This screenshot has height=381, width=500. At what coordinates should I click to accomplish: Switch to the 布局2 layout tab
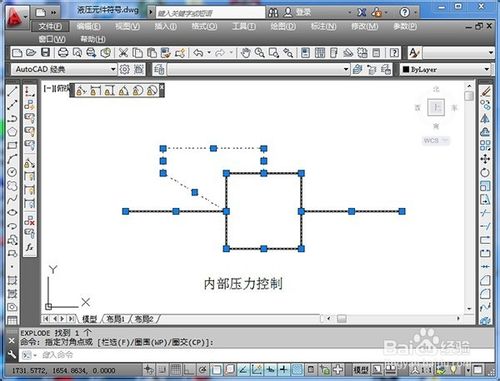144,319
